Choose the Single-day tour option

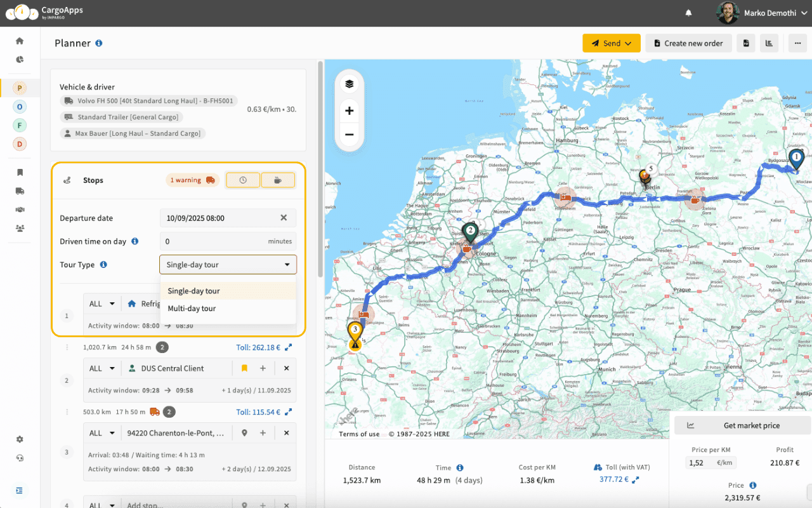(193, 291)
